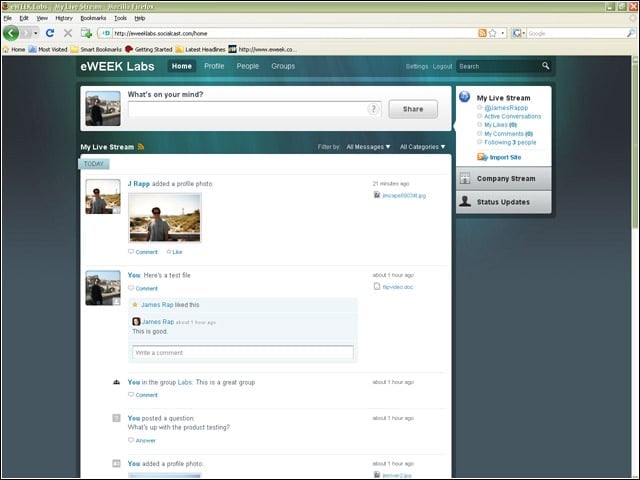Open the Labs group link
640x480 pixels.
(x=184, y=382)
